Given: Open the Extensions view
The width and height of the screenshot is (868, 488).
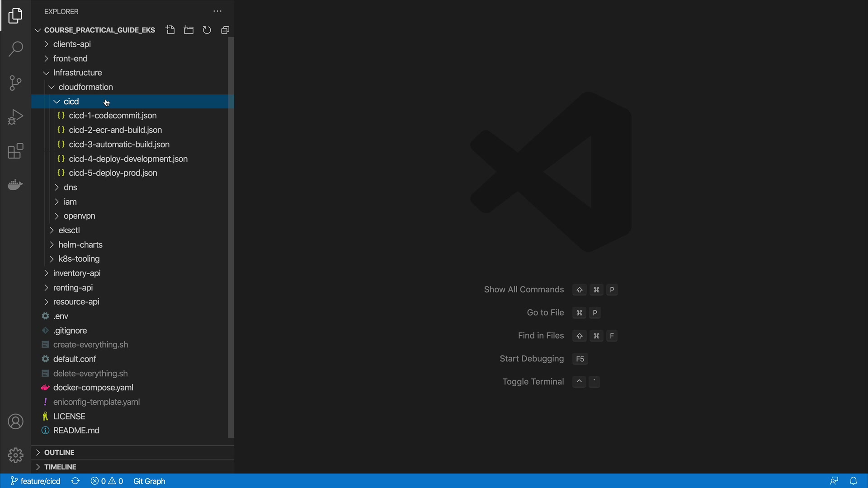Looking at the screenshot, I should [x=15, y=151].
